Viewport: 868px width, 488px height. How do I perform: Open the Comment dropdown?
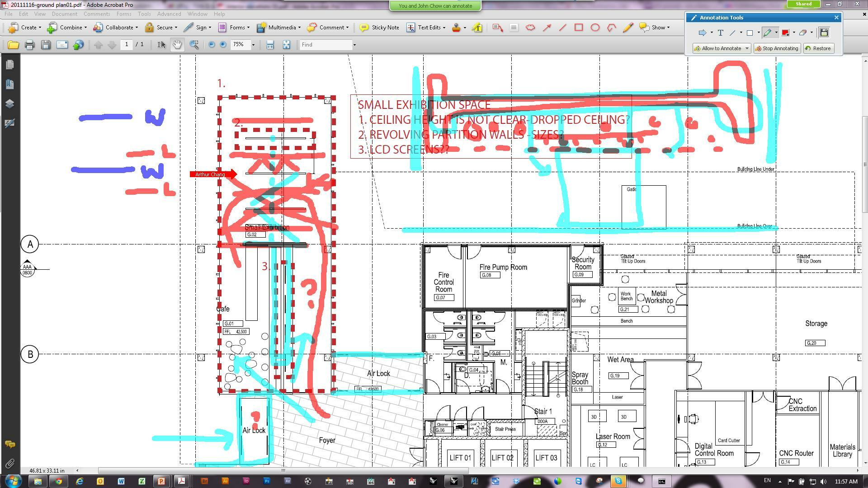click(x=328, y=28)
